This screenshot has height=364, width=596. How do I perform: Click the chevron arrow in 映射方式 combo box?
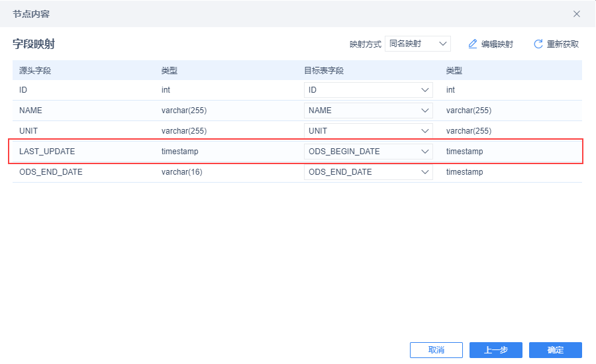(442, 44)
